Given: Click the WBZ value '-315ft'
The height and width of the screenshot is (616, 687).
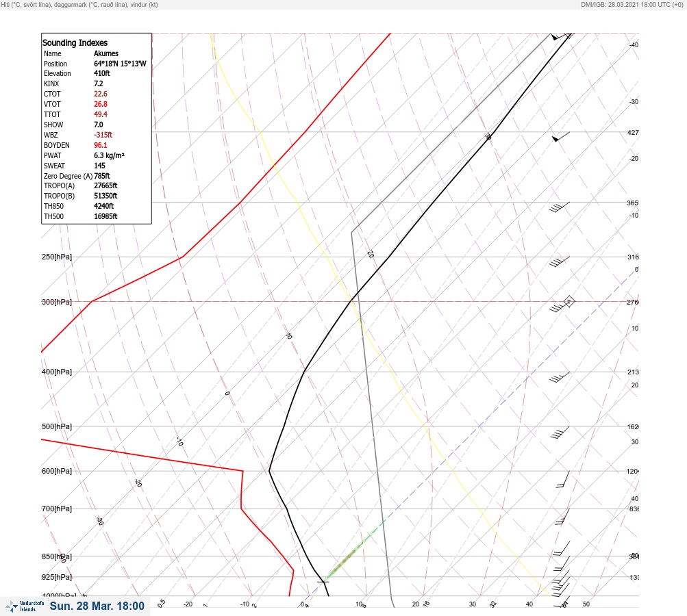Looking at the screenshot, I should coord(103,135).
